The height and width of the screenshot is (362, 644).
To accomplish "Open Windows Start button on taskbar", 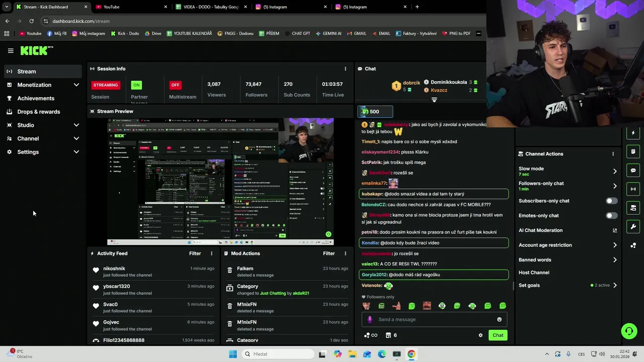I will 232,354.
